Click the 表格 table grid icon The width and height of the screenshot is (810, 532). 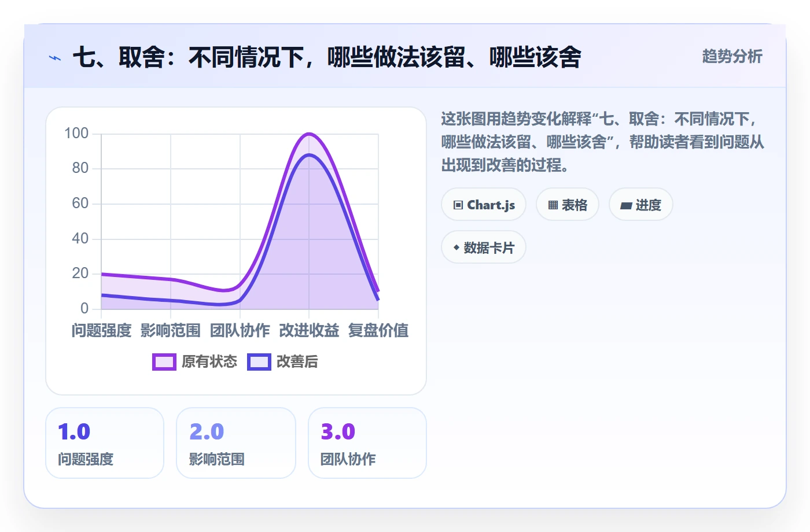(553, 205)
